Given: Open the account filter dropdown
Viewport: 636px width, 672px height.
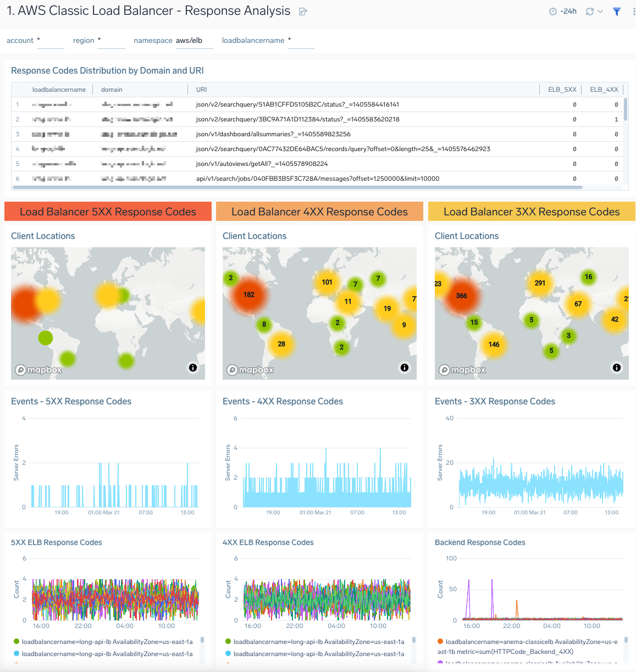Looking at the screenshot, I should (x=51, y=40).
